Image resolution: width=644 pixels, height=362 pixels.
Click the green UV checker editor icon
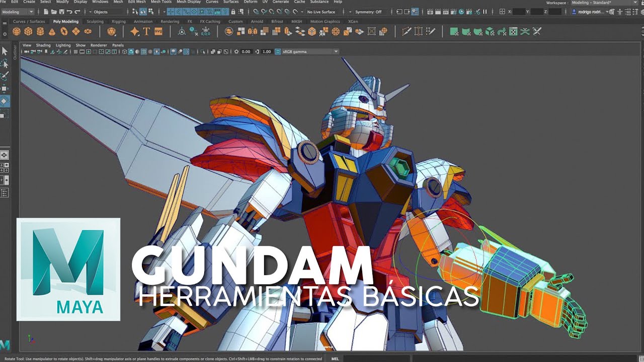[x=513, y=32]
